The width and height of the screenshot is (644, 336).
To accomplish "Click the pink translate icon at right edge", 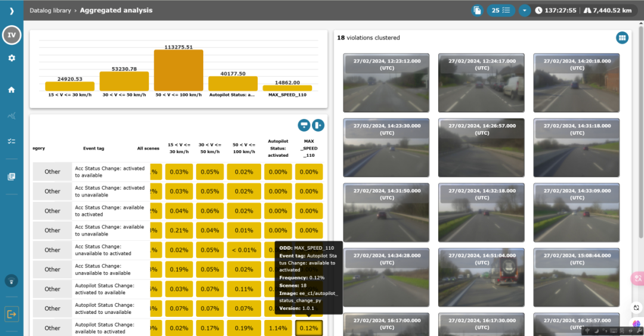I will pos(637,279).
